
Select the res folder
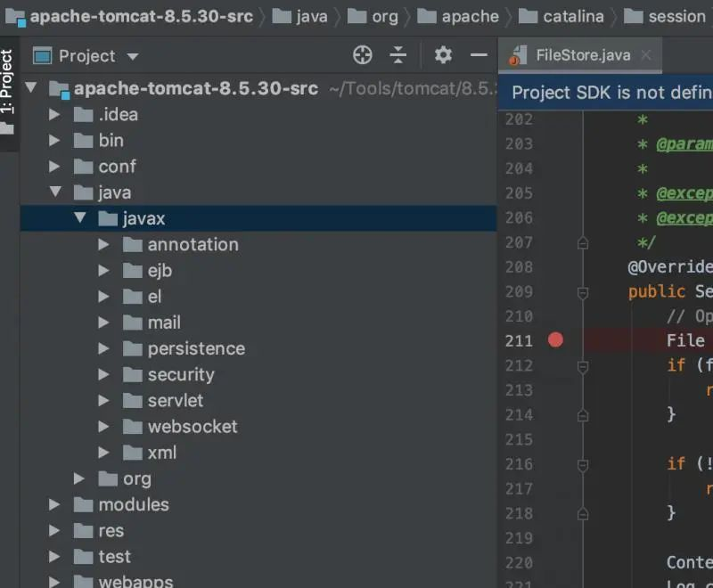point(99,531)
